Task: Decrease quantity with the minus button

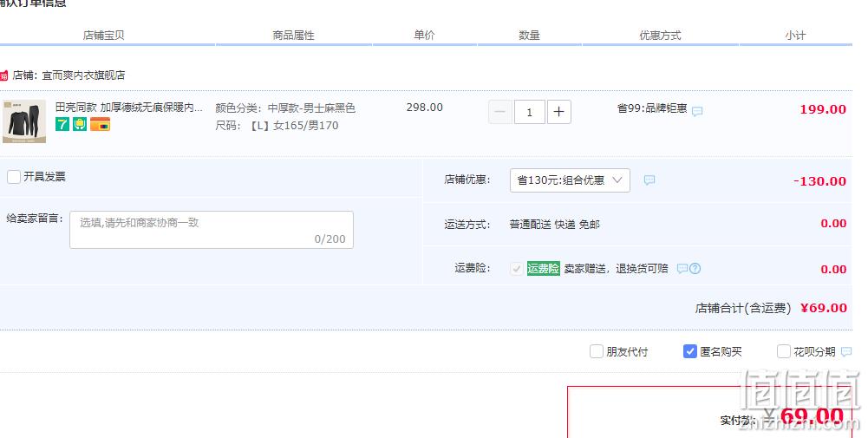Action: tap(499, 112)
